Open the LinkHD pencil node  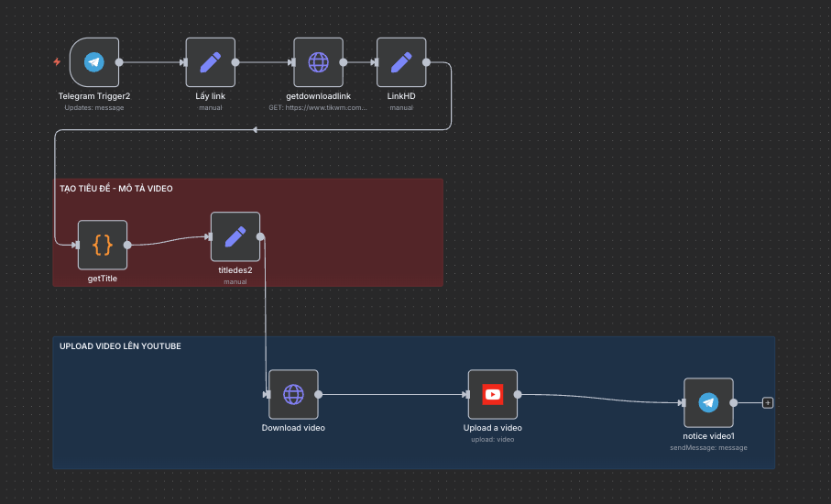401,62
